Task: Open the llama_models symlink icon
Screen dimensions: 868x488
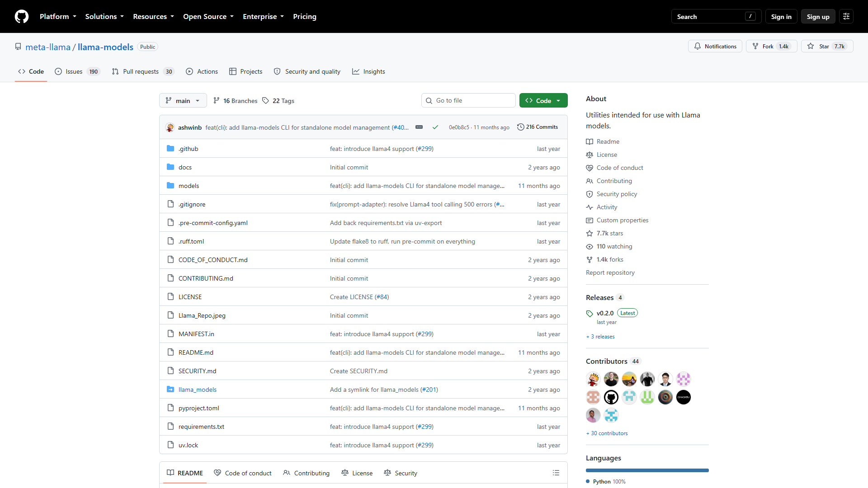Action: click(170, 389)
